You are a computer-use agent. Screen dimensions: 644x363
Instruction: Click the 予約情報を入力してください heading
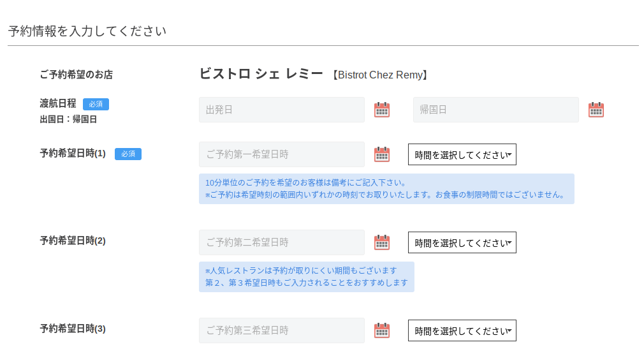pyautogui.click(x=87, y=31)
